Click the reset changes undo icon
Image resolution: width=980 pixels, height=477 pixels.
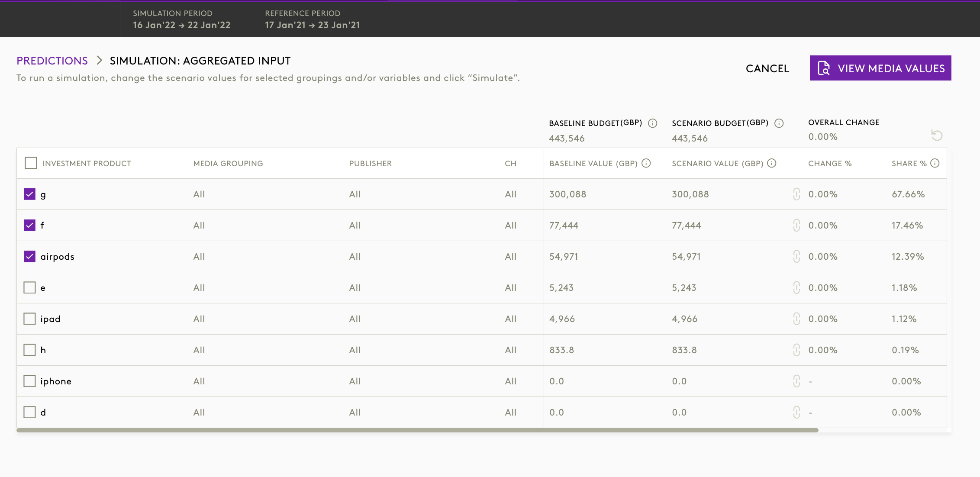click(x=937, y=135)
